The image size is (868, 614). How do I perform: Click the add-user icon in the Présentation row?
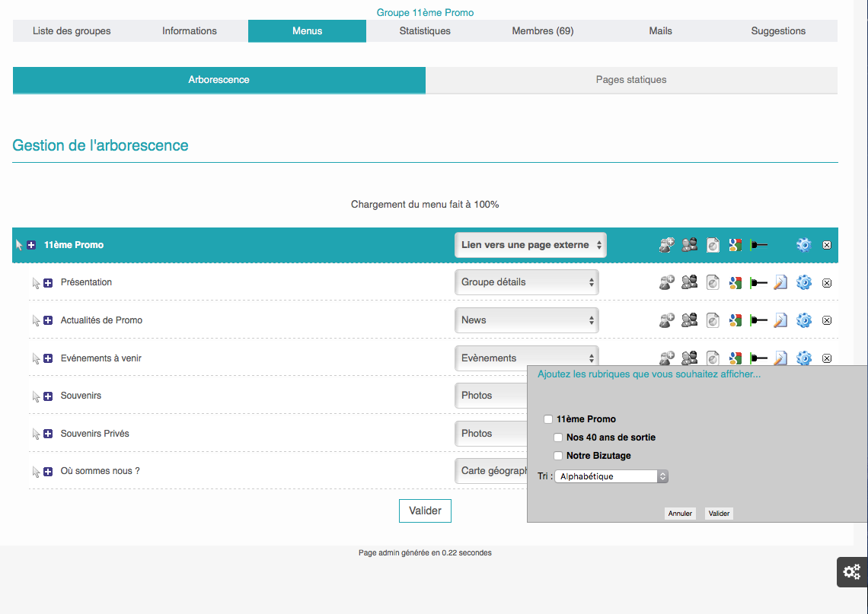coord(666,282)
